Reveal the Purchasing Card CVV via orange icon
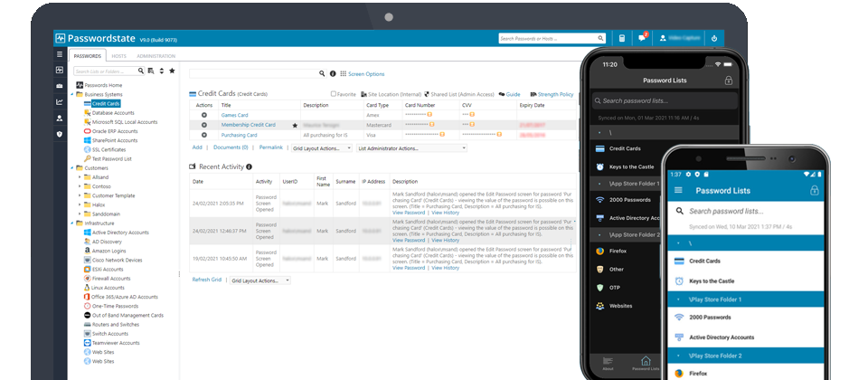Viewport: 868px width, 380px height. [499, 135]
